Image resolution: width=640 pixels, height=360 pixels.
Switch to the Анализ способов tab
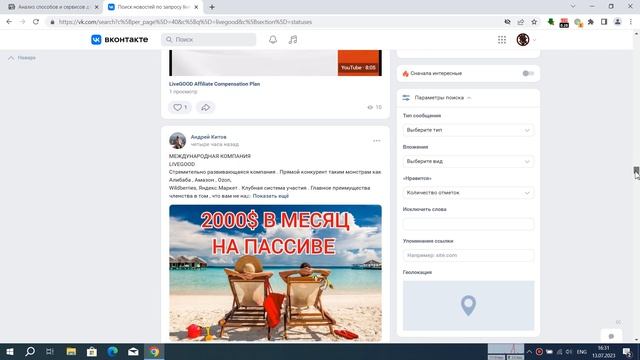pyautogui.click(x=53, y=7)
